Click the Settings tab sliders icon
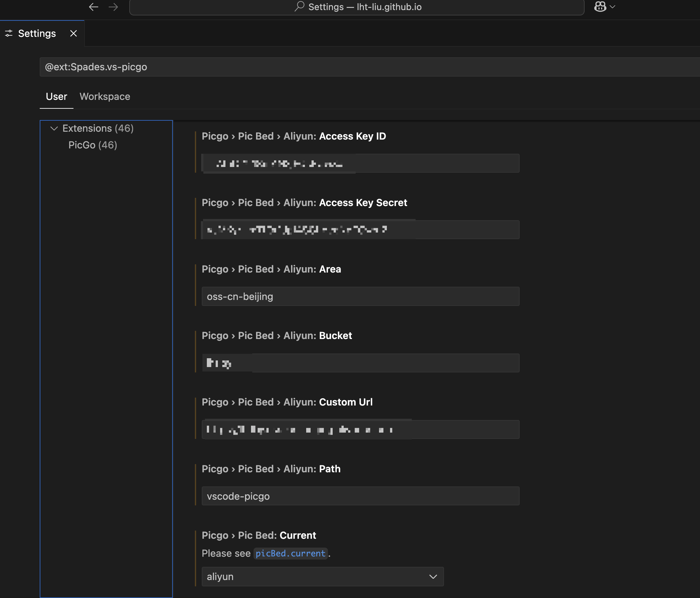The image size is (700, 598). point(9,33)
